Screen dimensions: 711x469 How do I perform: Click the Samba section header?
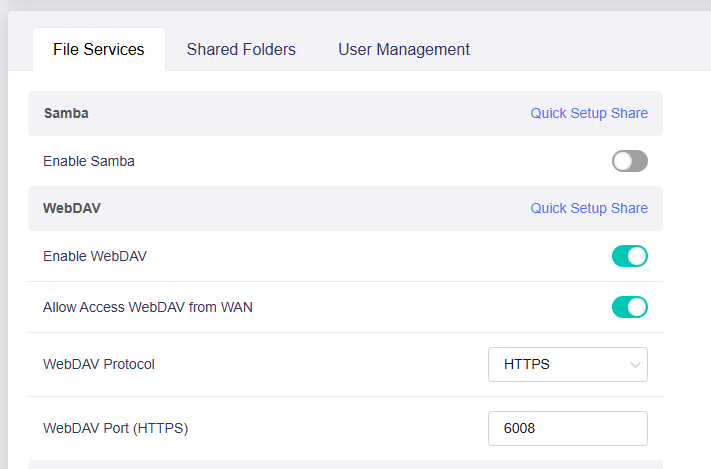pos(66,113)
